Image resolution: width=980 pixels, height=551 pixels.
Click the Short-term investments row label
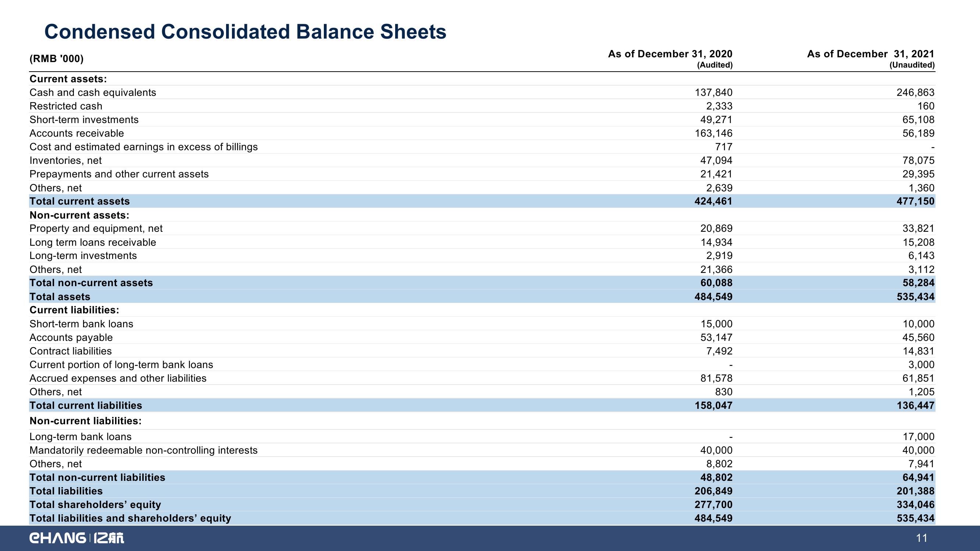point(84,120)
